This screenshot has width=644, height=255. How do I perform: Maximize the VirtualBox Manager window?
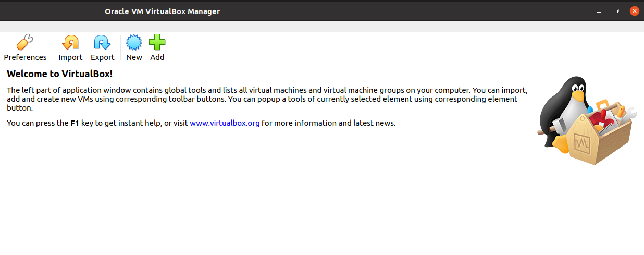click(617, 11)
